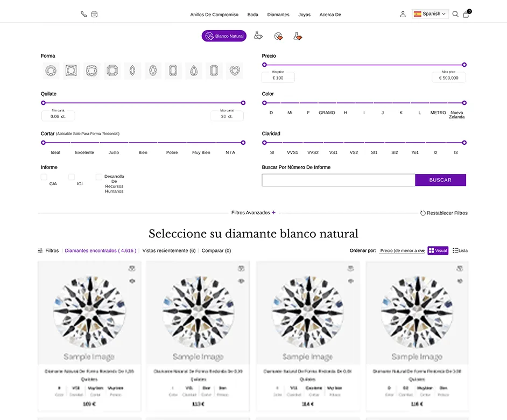
Task: Choose the princess cut shape filter
Action: click(71, 71)
